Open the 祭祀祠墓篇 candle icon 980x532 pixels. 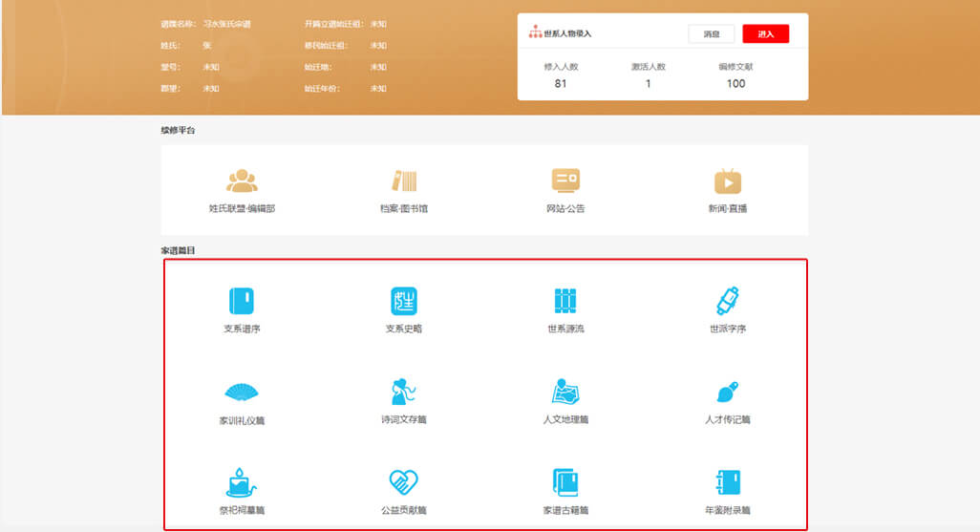click(242, 481)
